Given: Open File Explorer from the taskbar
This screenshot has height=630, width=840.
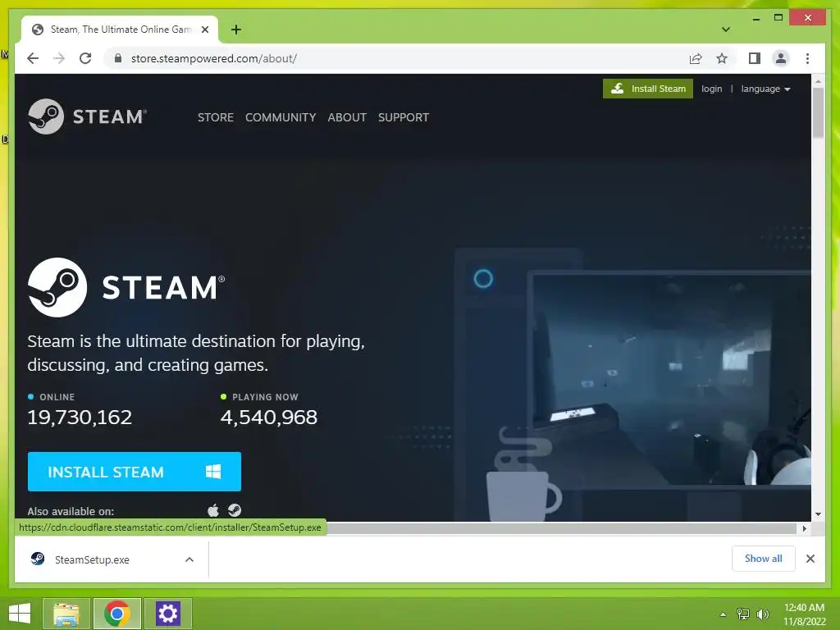Looking at the screenshot, I should [66, 614].
